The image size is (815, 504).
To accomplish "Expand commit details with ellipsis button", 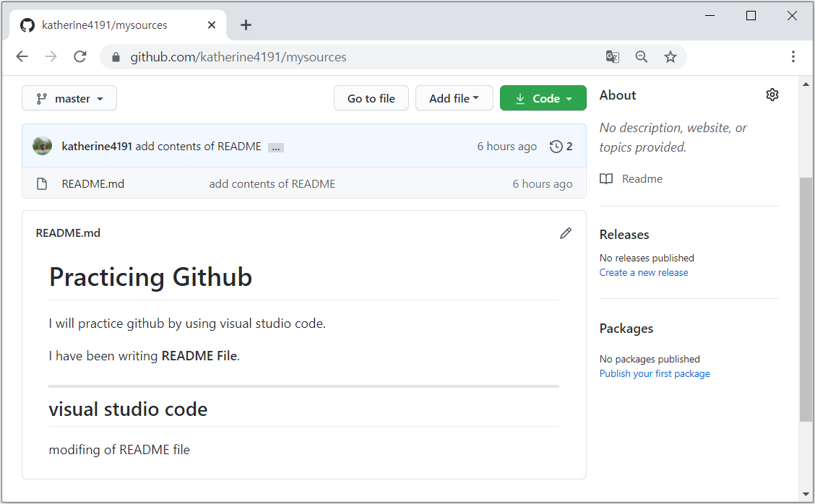I will click(275, 147).
